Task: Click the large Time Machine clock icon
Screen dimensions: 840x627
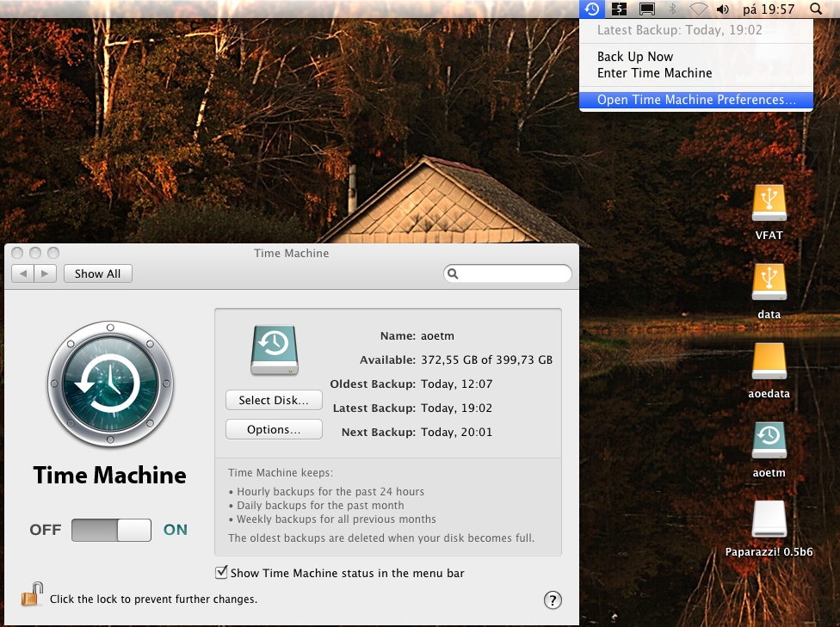Action: pyautogui.click(x=110, y=384)
